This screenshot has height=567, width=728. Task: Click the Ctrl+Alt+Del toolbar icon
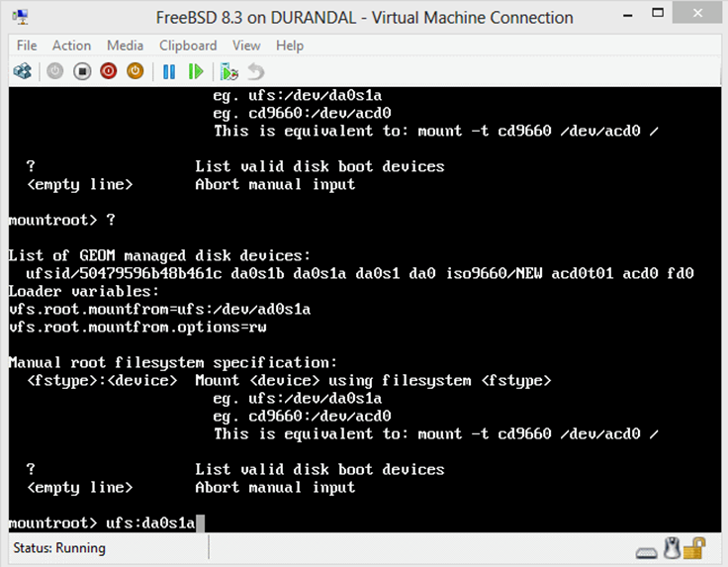click(23, 71)
